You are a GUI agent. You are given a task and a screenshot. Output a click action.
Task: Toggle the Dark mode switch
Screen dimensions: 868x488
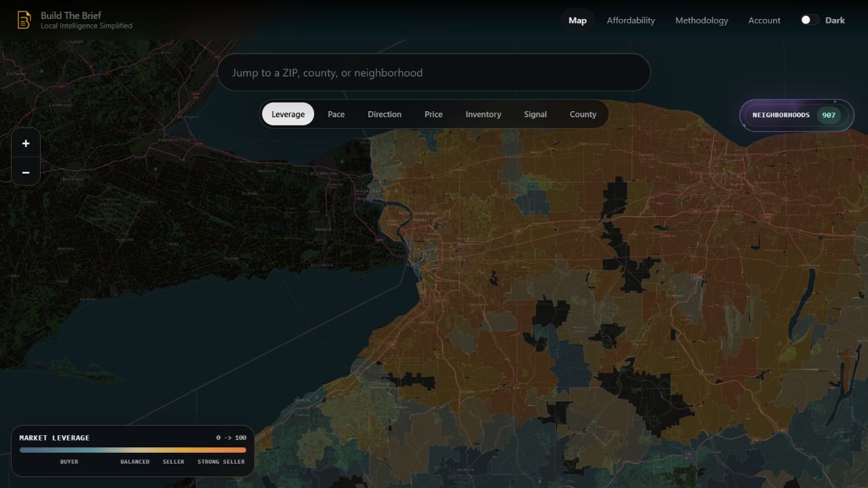810,20
